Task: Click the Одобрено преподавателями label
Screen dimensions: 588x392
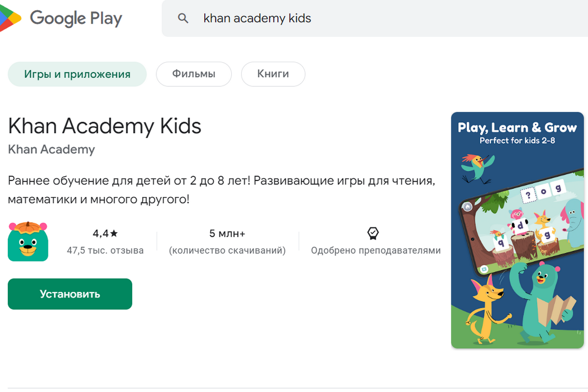Action: point(376,250)
